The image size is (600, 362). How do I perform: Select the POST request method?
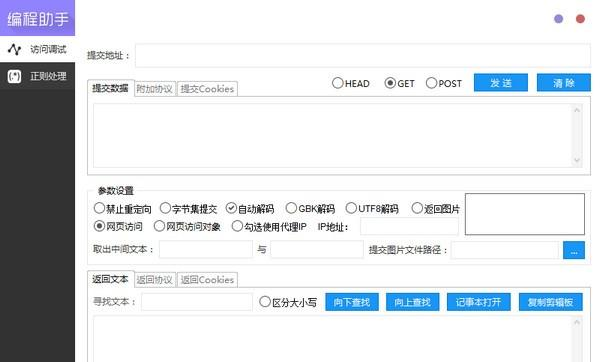(x=444, y=83)
